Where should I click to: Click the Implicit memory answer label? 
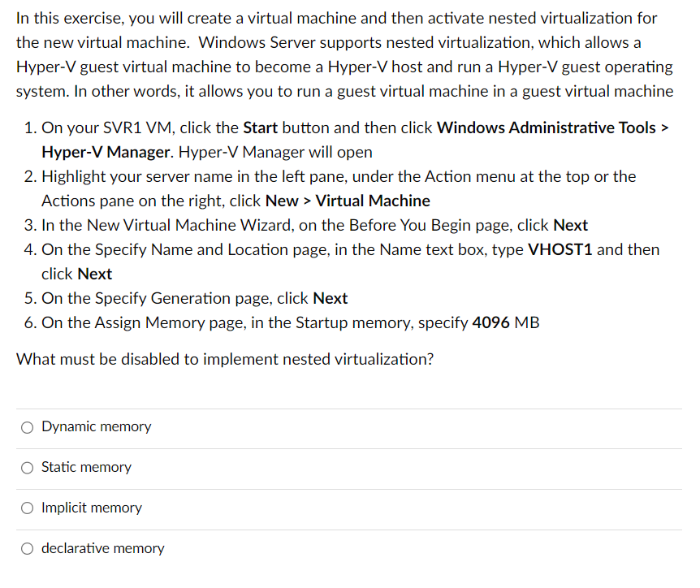(x=92, y=508)
